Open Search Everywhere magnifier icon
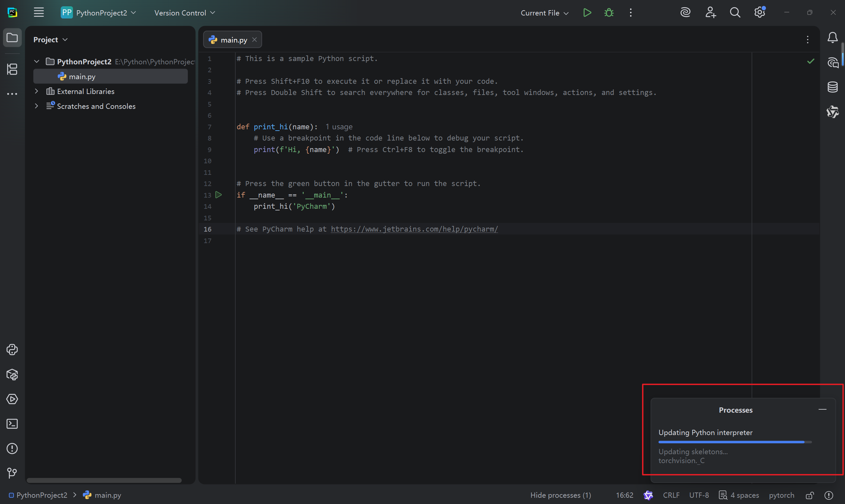Viewport: 845px width, 504px height. (734, 13)
